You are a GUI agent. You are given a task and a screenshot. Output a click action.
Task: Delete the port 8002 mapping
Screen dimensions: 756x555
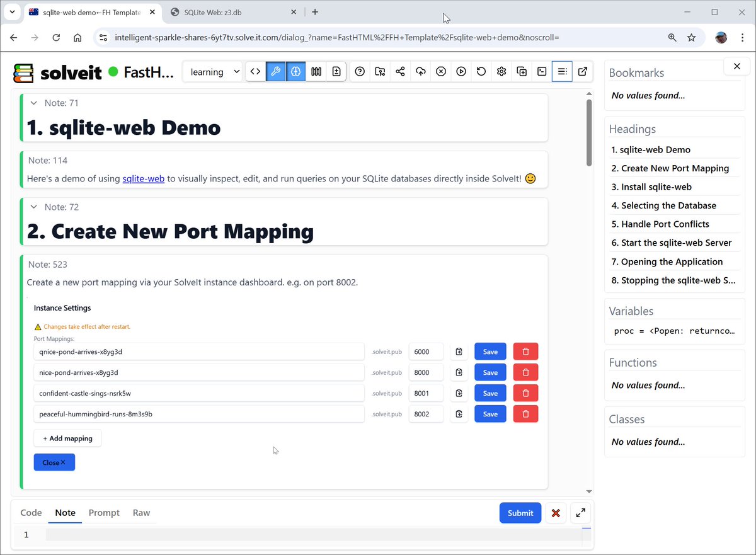pos(525,414)
